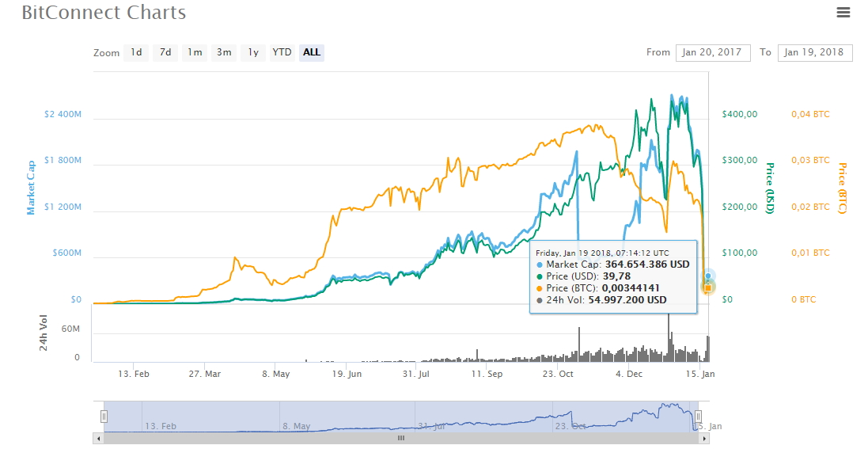Select the YTD zoom range

[x=282, y=52]
